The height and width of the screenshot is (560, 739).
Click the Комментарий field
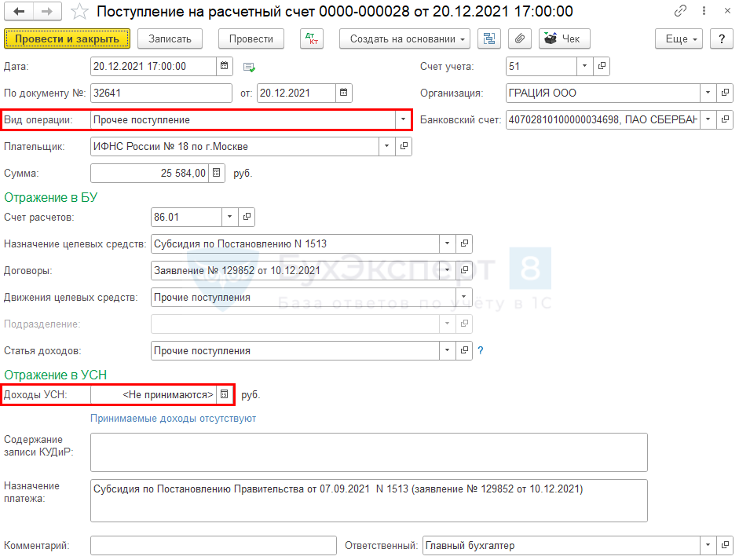coord(214,545)
